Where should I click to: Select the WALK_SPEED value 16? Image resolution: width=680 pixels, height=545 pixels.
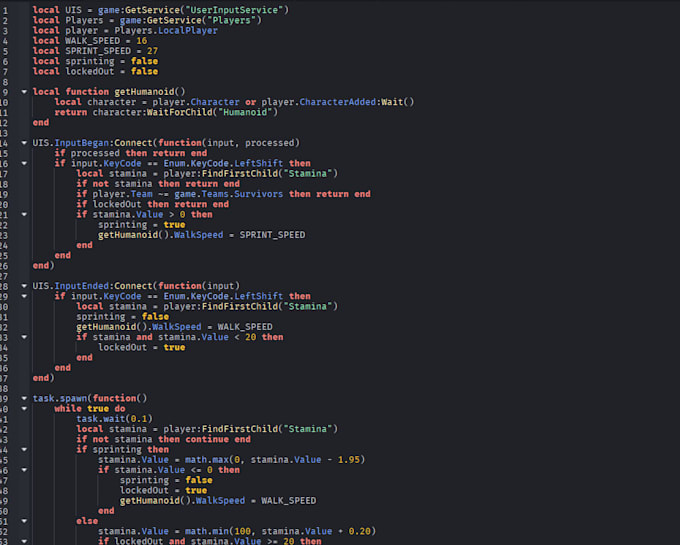tap(142, 41)
